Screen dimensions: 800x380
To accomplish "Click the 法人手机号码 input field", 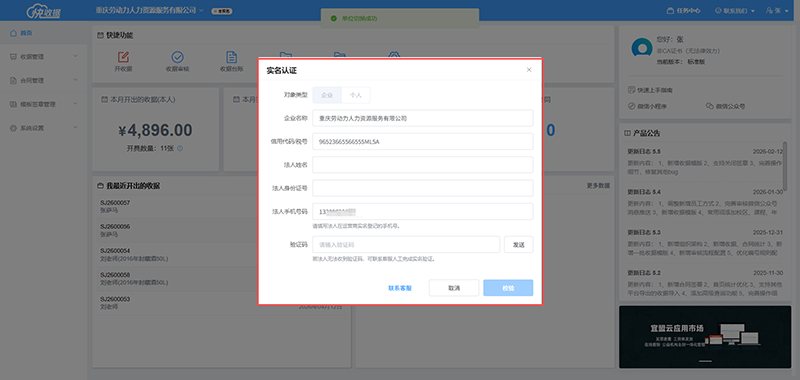I will pos(423,212).
